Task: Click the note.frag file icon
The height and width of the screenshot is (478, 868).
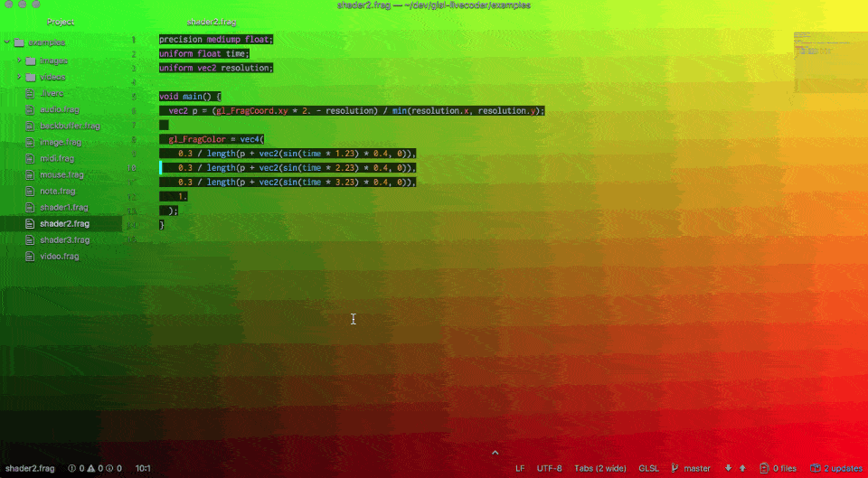Action: (30, 191)
